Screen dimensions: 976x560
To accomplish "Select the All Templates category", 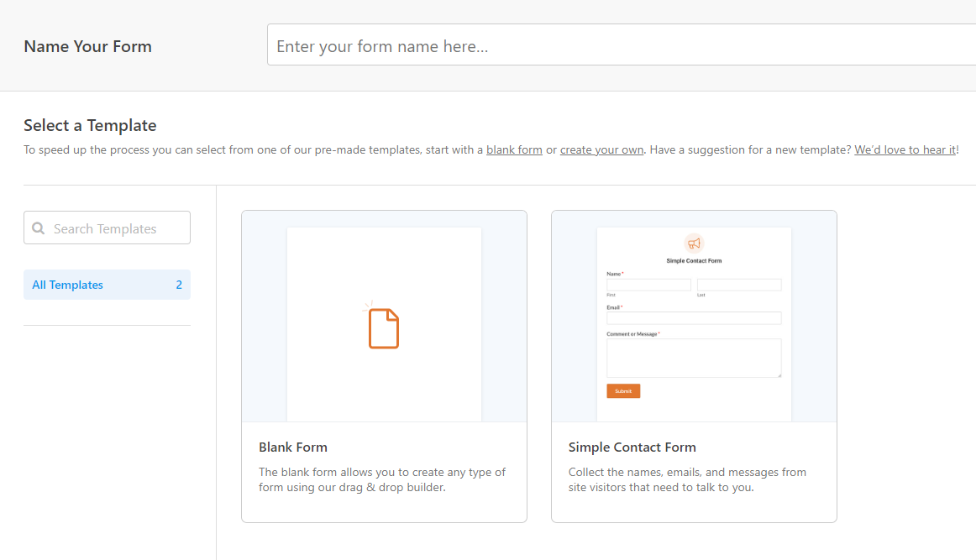I will point(68,285).
